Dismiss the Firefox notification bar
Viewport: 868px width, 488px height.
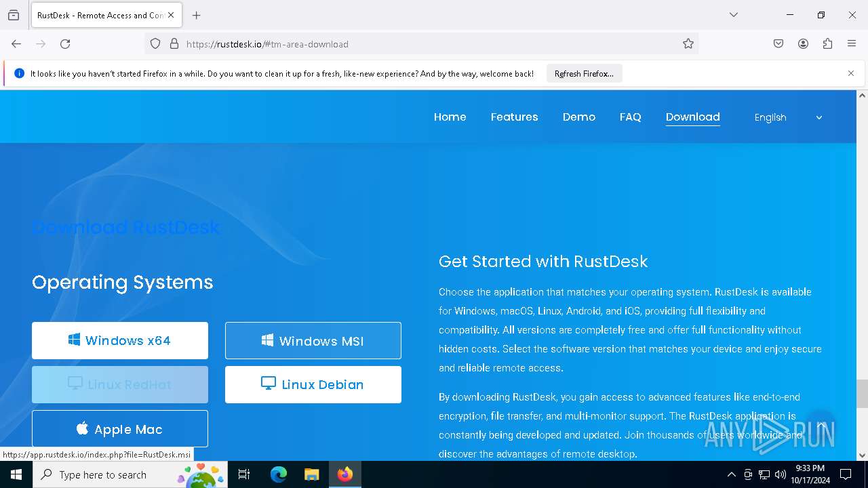pos(851,73)
